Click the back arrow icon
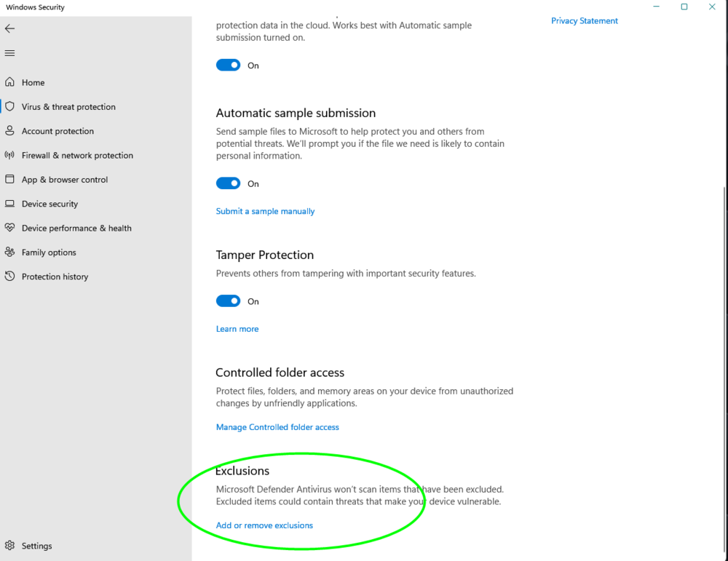The width and height of the screenshot is (728, 561). pyautogui.click(x=9, y=29)
